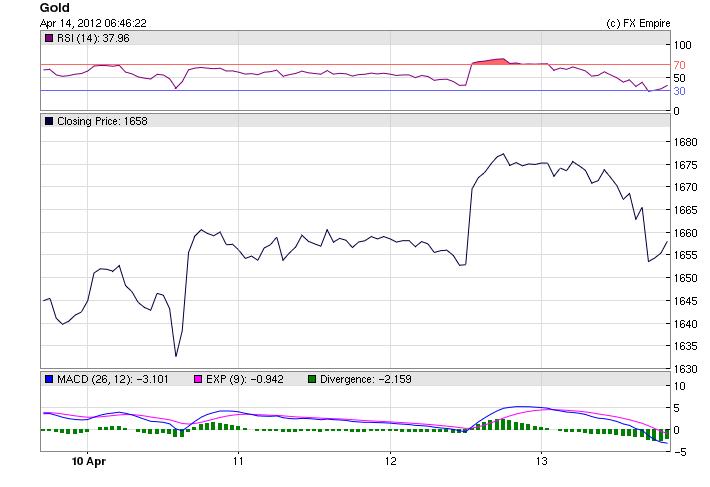Click the blue '30' RSI oversold label
Viewport: 710px width, 487px height.
coord(679,91)
